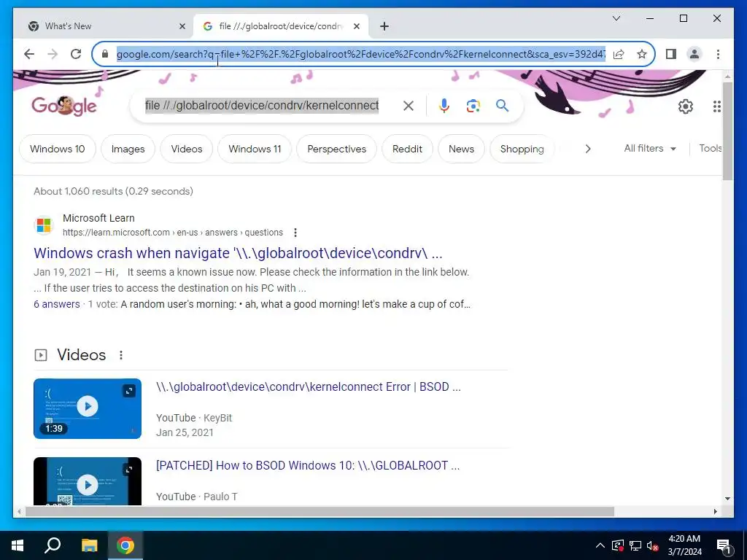Switch to Shopping results
The height and width of the screenshot is (560, 747).
click(522, 149)
